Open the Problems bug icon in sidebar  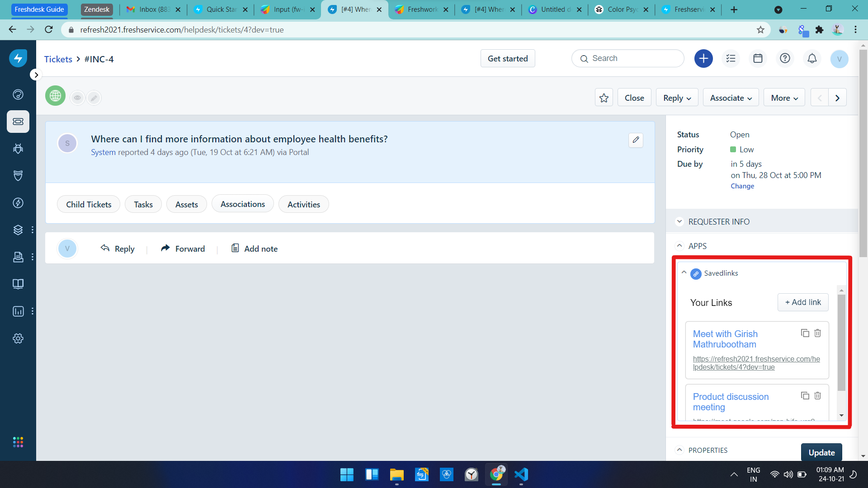(x=18, y=148)
